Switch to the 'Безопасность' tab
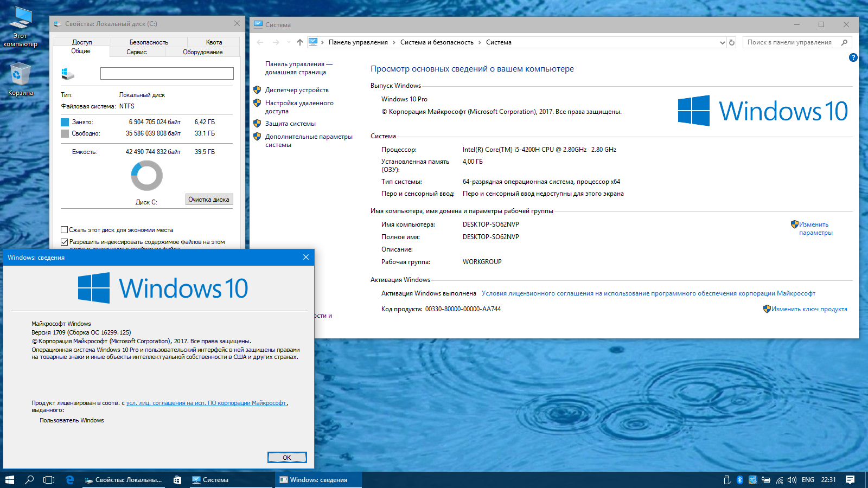 [149, 42]
